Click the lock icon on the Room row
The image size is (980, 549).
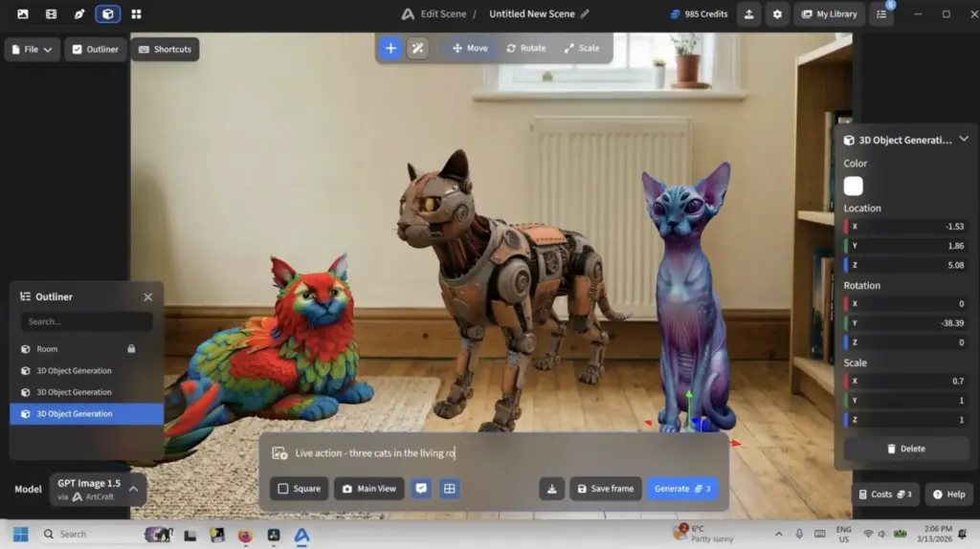131,348
